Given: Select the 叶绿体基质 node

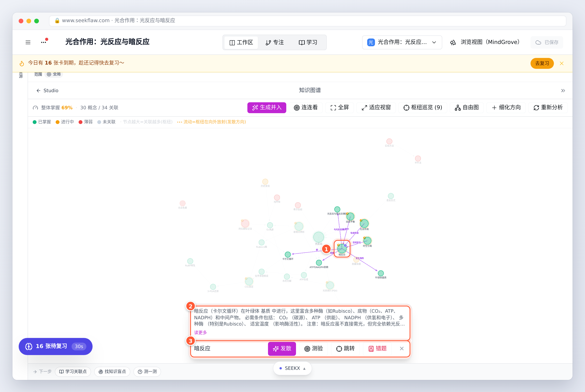Looking at the screenshot, I should (381, 273).
